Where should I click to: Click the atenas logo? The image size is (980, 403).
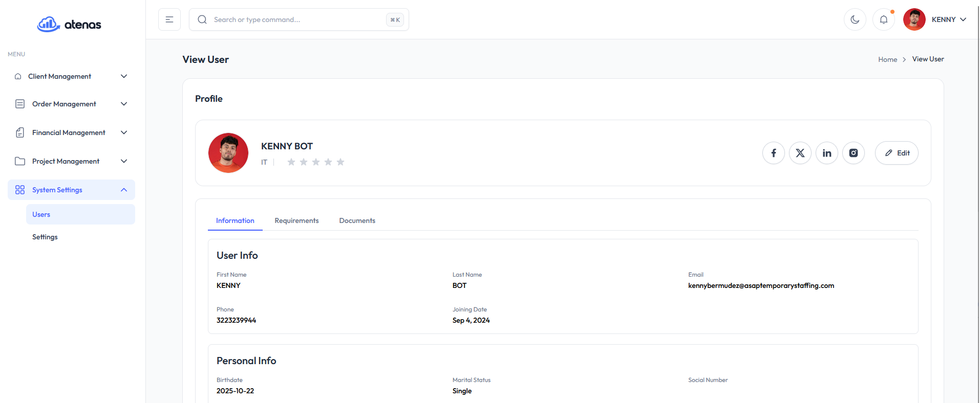pos(69,24)
